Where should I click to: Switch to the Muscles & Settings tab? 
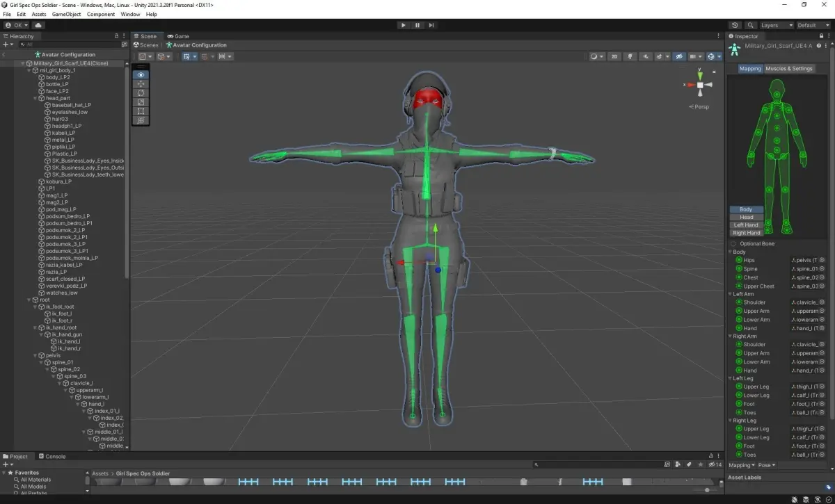[789, 69]
